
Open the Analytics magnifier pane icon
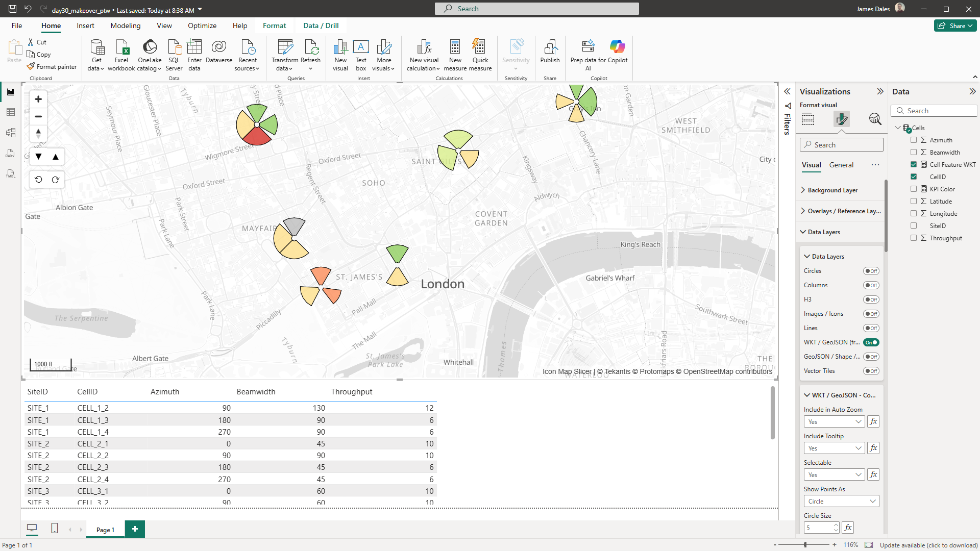(875, 119)
